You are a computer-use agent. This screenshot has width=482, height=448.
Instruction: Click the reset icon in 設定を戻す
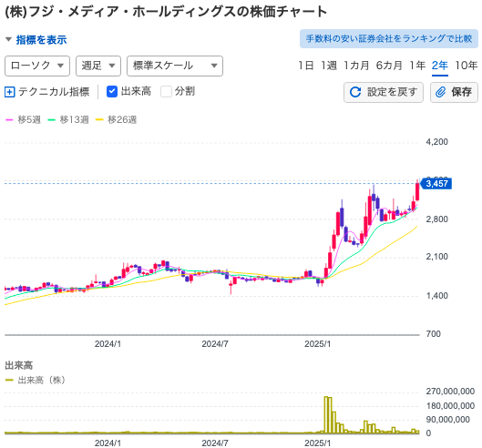(355, 92)
